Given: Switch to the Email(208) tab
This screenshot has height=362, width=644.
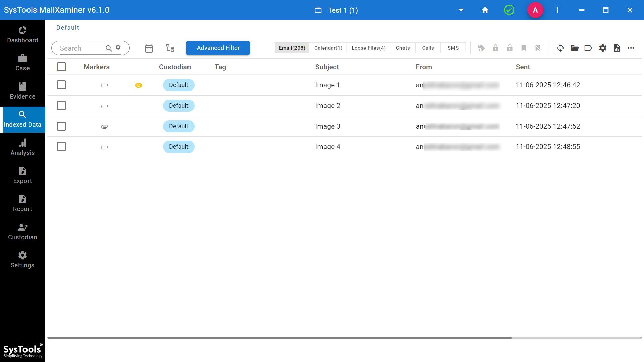Looking at the screenshot, I should [x=292, y=48].
